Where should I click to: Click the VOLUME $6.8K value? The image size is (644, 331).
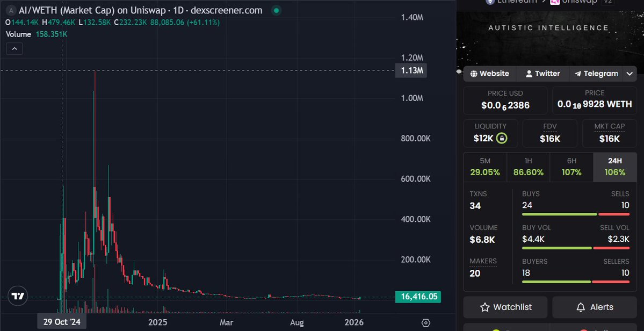point(482,240)
